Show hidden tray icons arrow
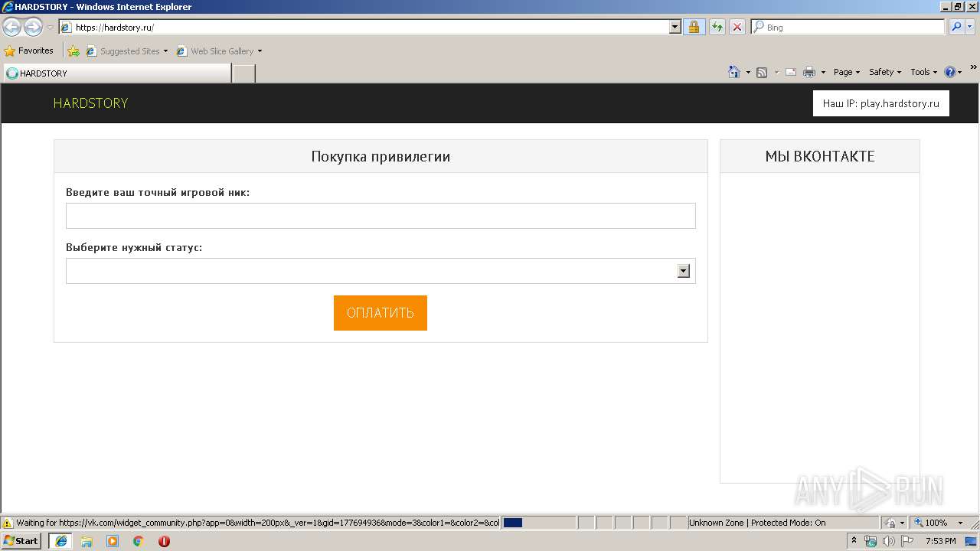980x551 pixels. tap(854, 541)
